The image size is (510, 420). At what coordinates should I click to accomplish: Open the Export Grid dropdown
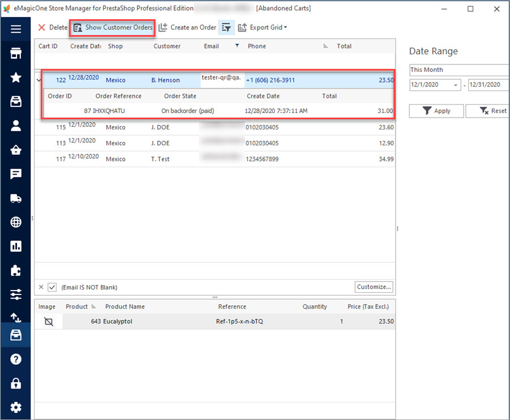pyautogui.click(x=262, y=28)
